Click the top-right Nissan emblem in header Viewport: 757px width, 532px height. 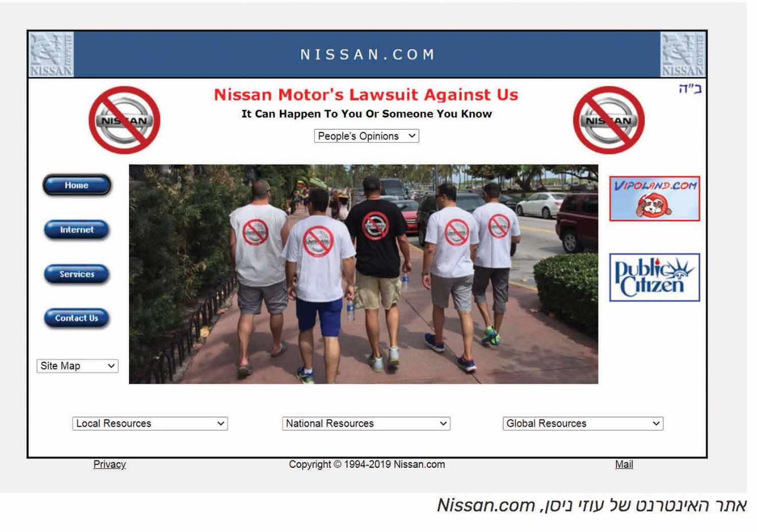pos(683,54)
